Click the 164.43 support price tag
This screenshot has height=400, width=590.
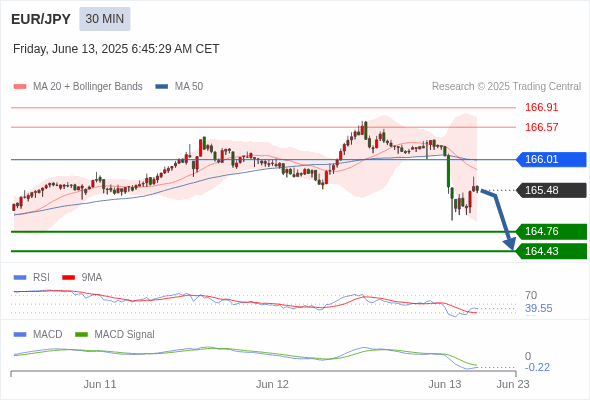click(551, 251)
